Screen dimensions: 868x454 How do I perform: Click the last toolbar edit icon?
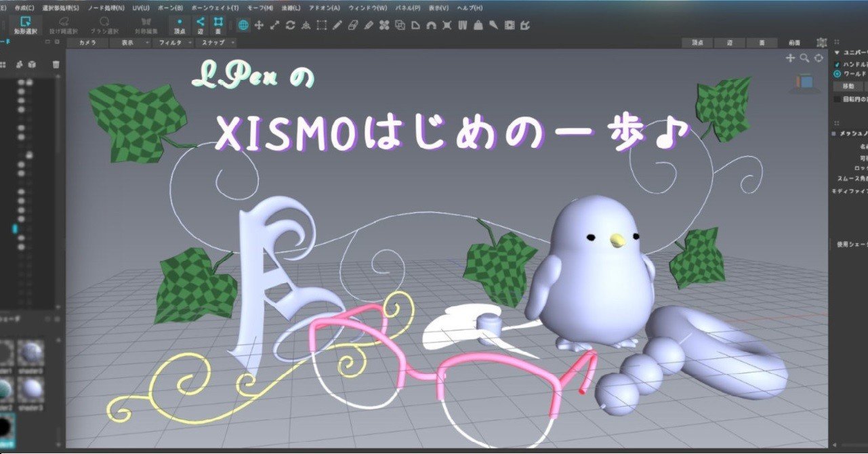pyautogui.click(x=524, y=25)
